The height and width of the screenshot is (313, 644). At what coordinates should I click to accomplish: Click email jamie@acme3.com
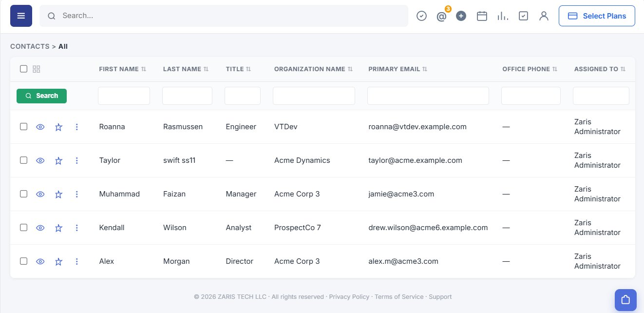[401, 194]
